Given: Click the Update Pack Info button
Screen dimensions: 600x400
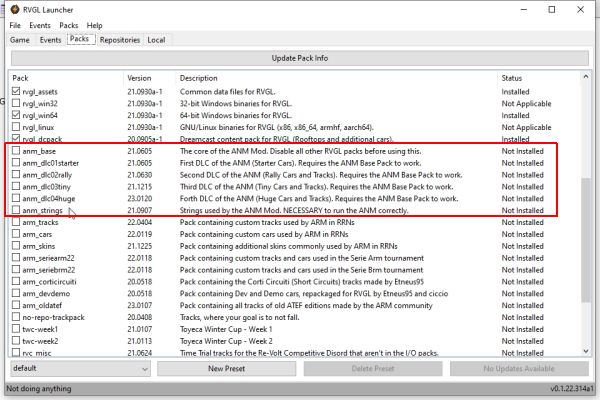Looking at the screenshot, I should pyautogui.click(x=300, y=58).
